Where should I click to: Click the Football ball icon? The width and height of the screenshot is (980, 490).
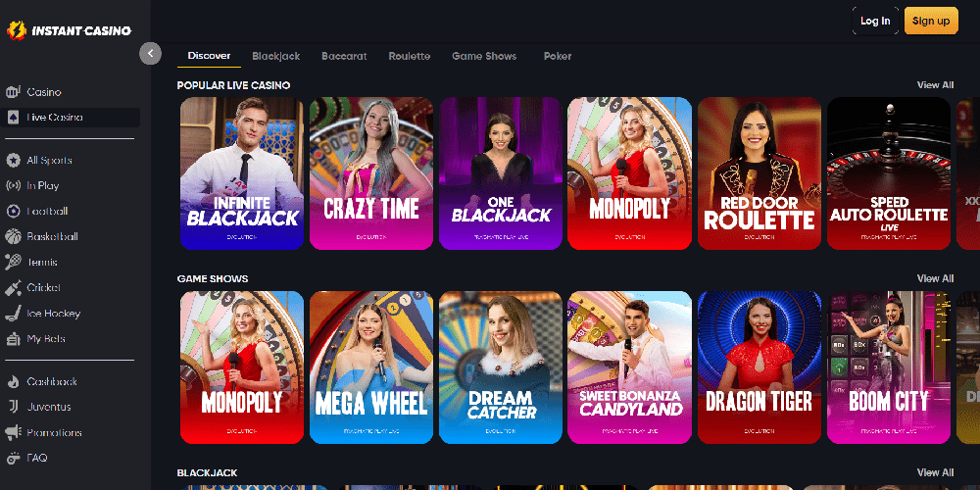coord(13,212)
